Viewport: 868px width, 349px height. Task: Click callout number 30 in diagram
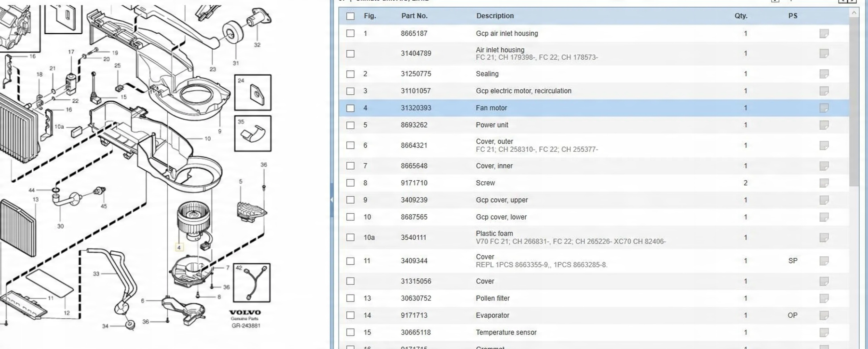60,226
